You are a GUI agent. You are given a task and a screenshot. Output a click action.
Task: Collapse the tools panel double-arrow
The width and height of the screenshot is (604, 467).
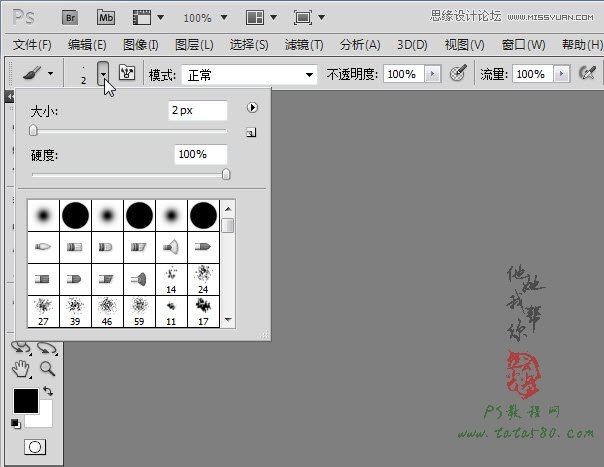pos(10,97)
